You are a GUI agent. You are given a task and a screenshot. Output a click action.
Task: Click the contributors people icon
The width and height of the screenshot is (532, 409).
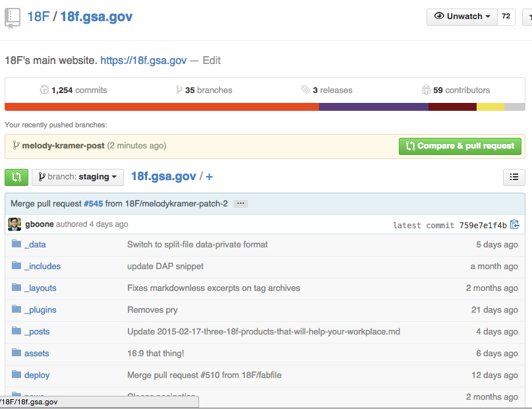426,90
